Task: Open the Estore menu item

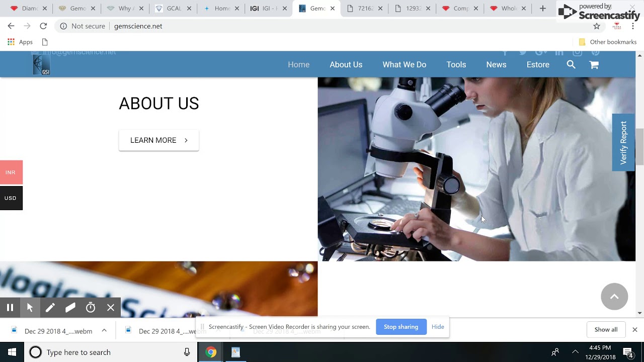Action: (538, 64)
